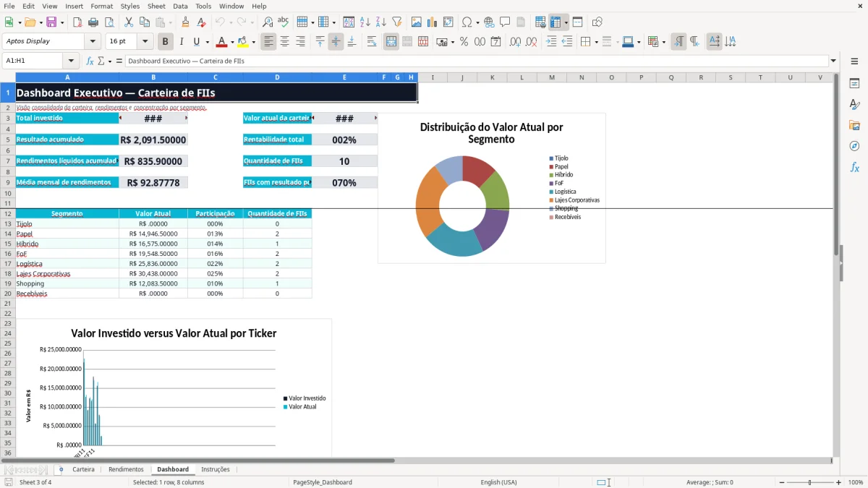This screenshot has height=488, width=868.
Task: Save the document with the Save icon
Action: click(51, 22)
